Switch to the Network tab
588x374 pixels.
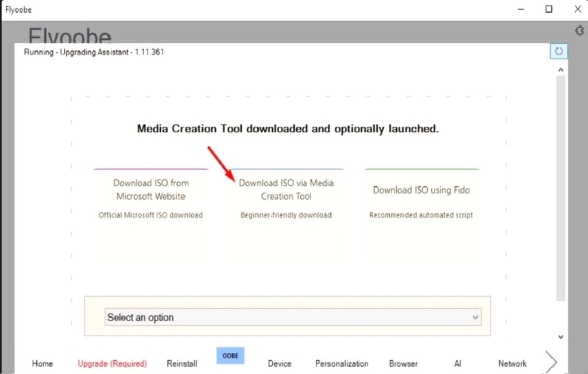[x=512, y=363]
